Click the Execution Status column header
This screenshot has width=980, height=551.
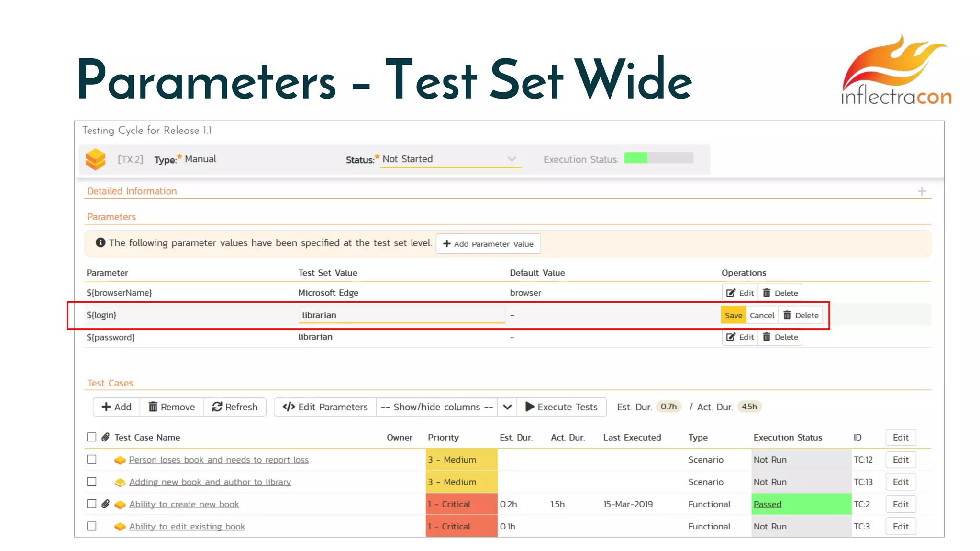(x=788, y=437)
